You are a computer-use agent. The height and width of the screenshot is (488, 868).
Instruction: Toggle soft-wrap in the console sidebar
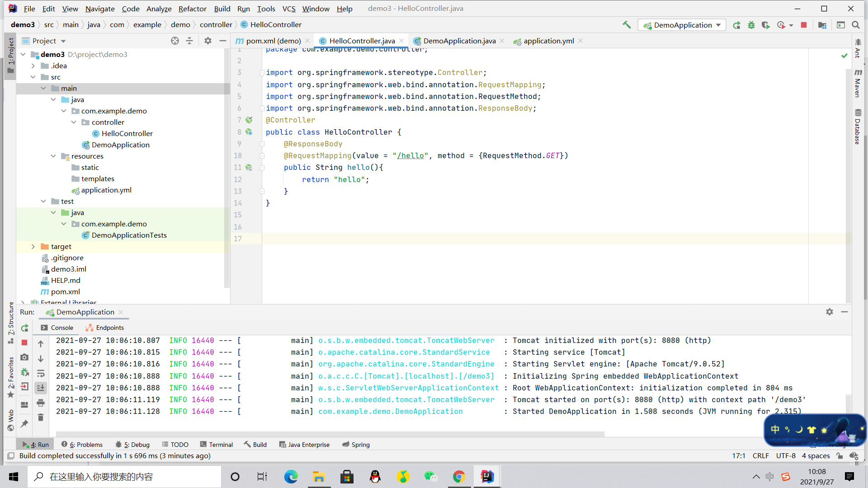[x=41, y=373]
